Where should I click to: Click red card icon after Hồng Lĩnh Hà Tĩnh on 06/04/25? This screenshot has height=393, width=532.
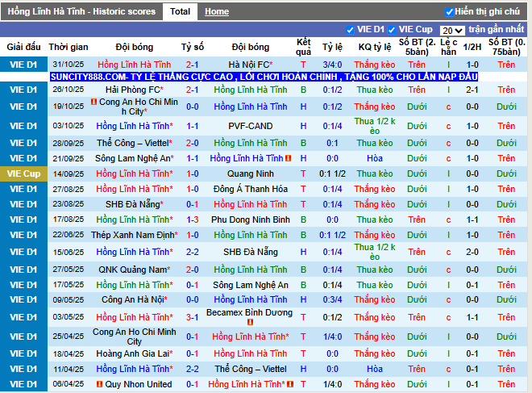[290, 384]
